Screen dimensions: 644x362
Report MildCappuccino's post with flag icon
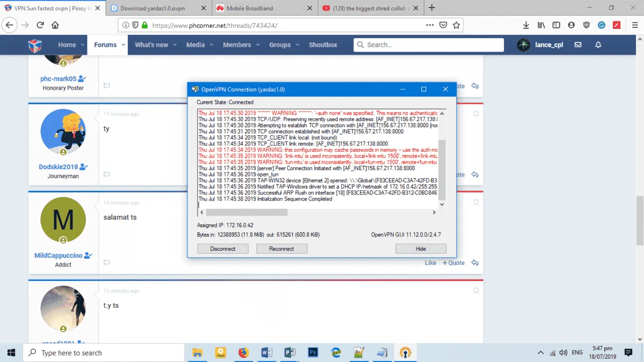coord(107,263)
